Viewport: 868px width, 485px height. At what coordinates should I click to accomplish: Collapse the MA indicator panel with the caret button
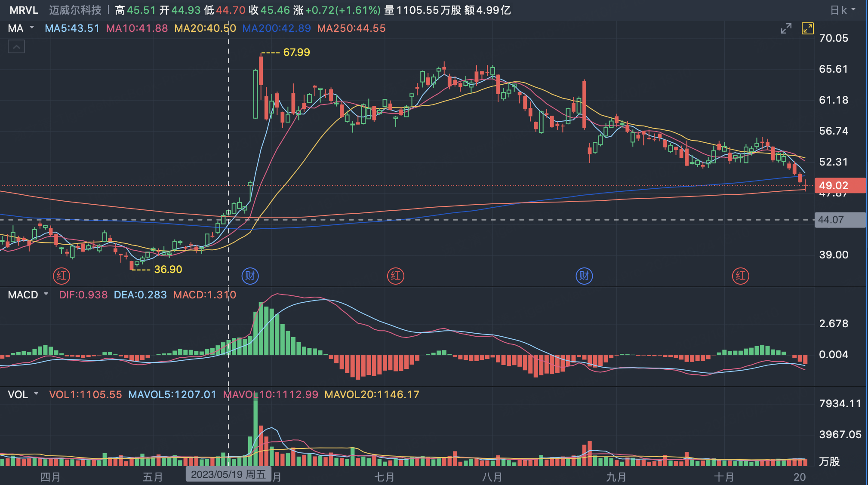pyautogui.click(x=16, y=46)
